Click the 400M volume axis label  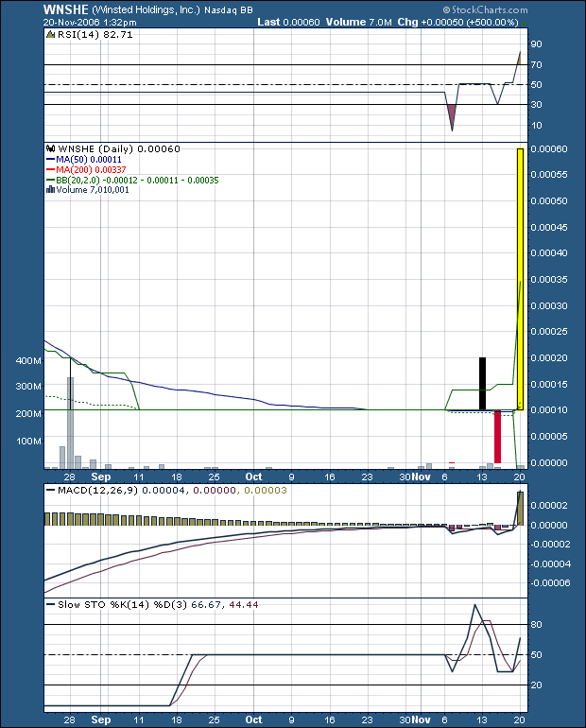click(x=28, y=361)
